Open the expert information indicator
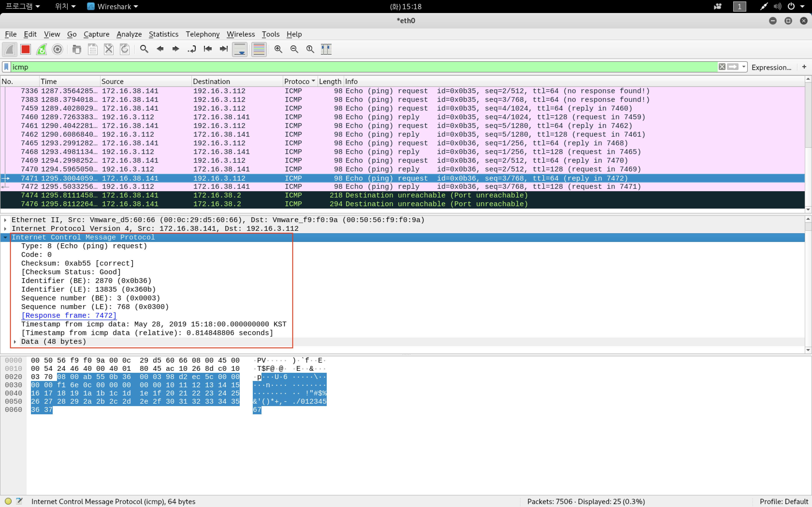 pyautogui.click(x=8, y=501)
